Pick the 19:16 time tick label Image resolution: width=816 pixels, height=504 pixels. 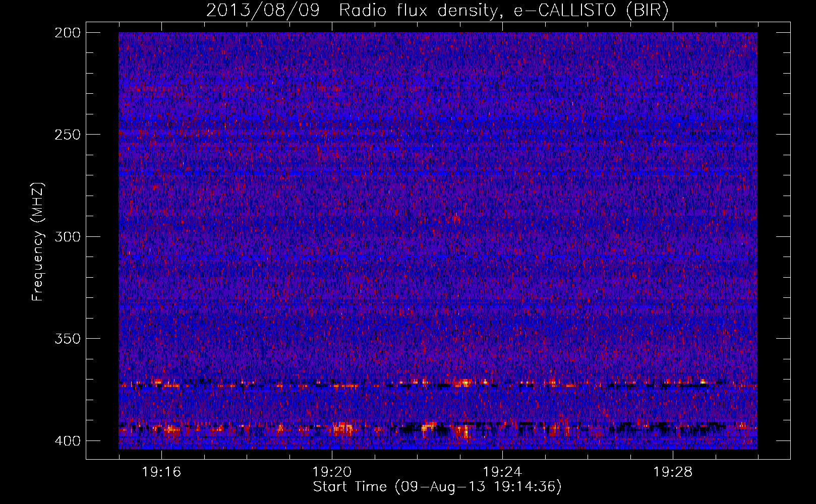point(161,472)
